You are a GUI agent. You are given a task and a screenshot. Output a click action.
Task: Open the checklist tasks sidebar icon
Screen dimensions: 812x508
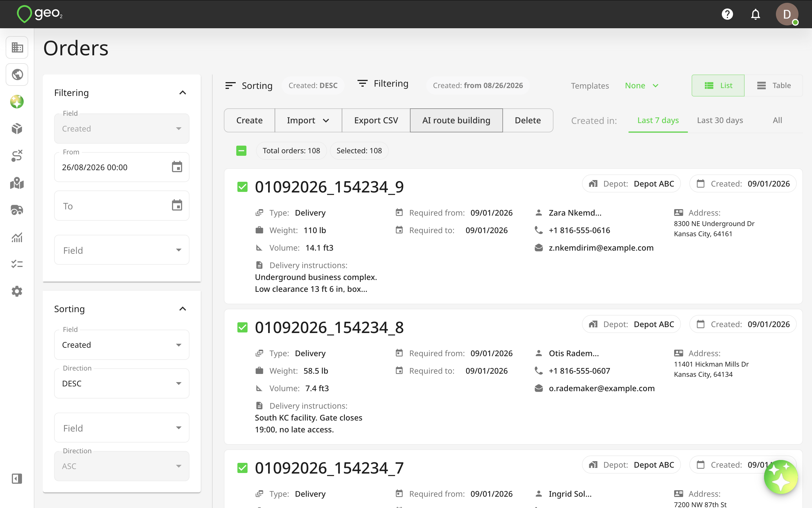17,264
